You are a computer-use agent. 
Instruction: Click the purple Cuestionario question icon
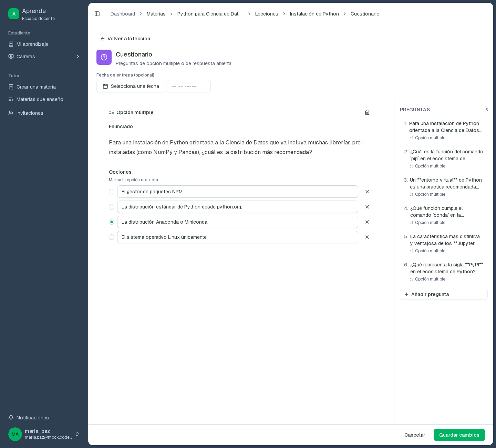pos(104,57)
